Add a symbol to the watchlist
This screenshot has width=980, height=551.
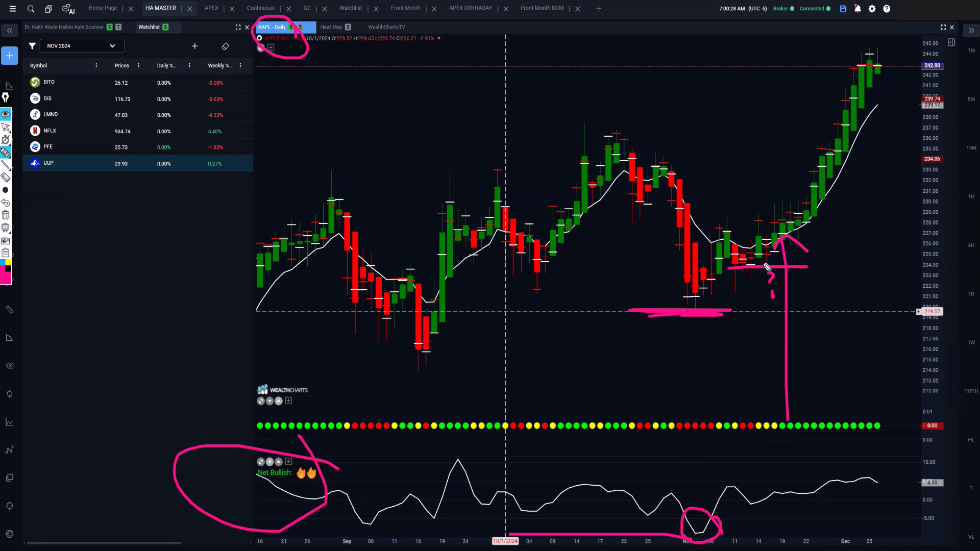pyautogui.click(x=194, y=46)
